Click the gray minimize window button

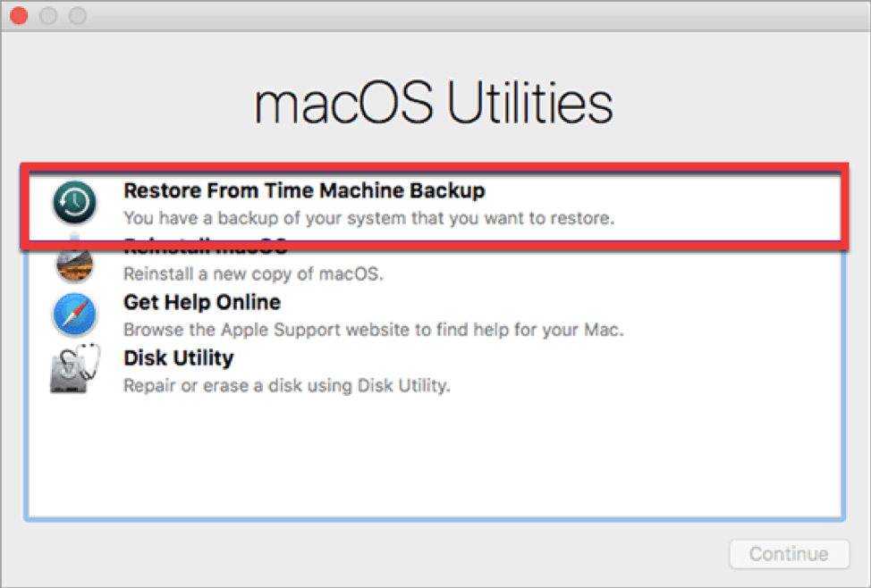(48, 16)
